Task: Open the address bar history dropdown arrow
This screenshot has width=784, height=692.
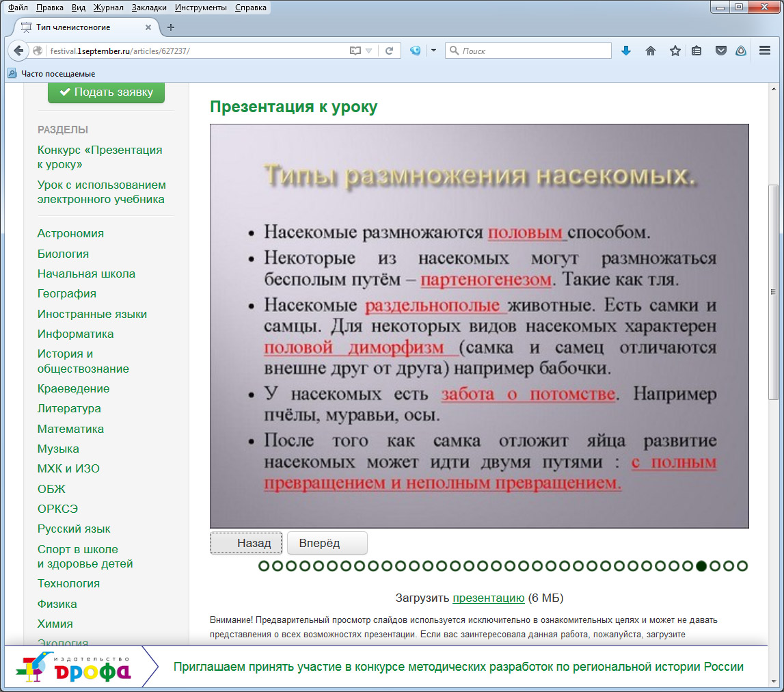Action: click(x=369, y=51)
